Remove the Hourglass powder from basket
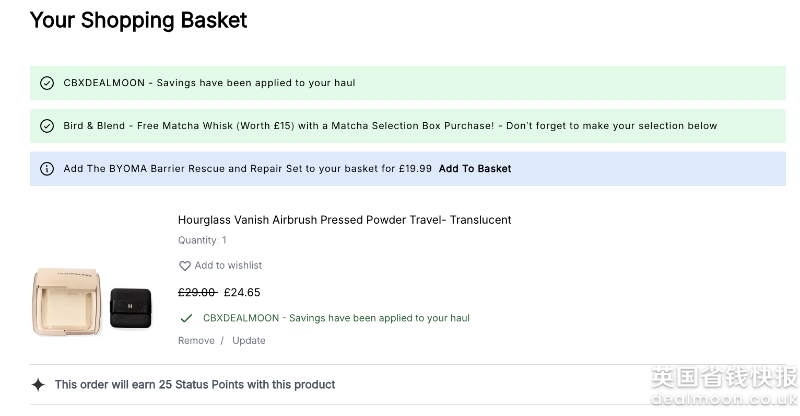 tap(196, 341)
